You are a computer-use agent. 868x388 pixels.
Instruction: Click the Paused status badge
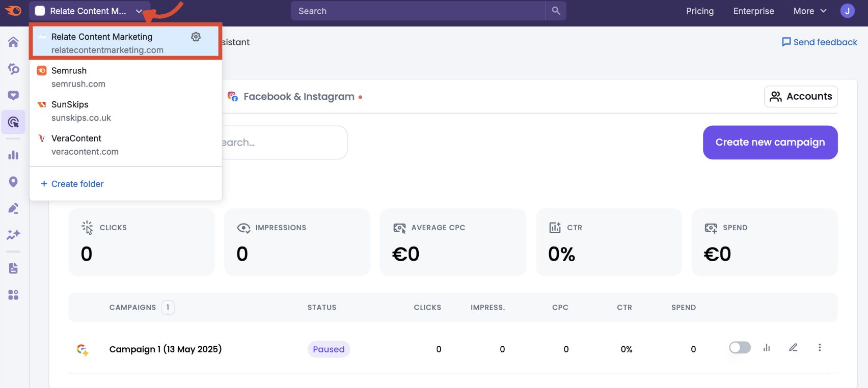pos(329,349)
